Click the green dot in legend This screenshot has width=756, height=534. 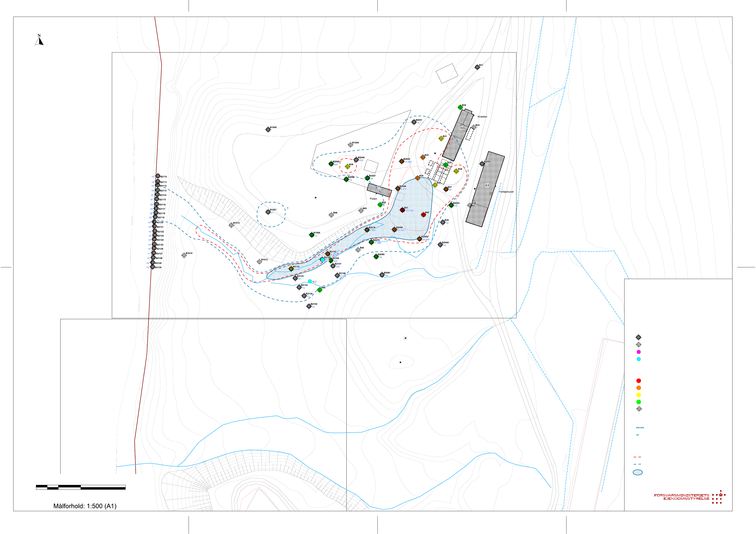point(638,402)
